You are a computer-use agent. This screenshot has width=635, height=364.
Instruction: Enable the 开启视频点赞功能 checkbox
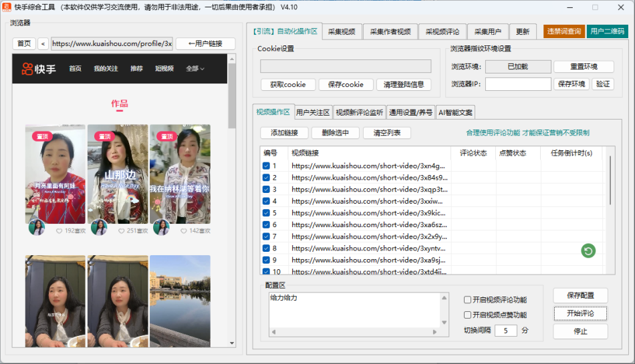point(467,315)
